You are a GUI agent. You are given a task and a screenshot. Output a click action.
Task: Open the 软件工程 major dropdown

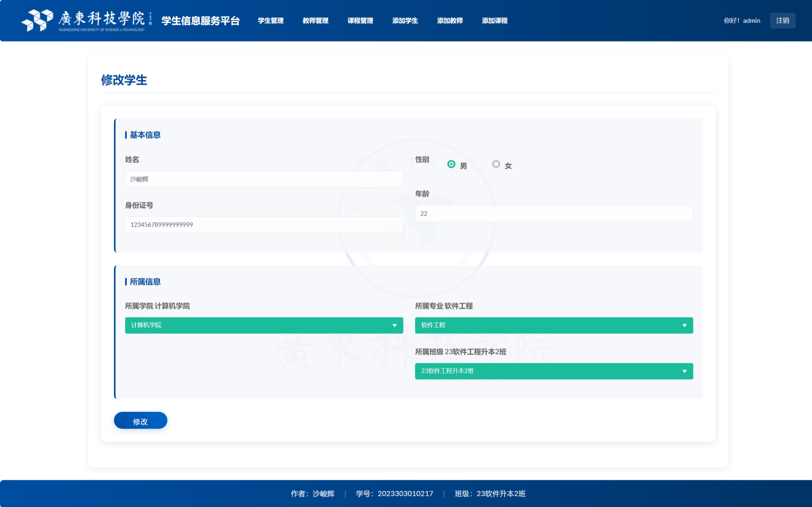pyautogui.click(x=553, y=325)
